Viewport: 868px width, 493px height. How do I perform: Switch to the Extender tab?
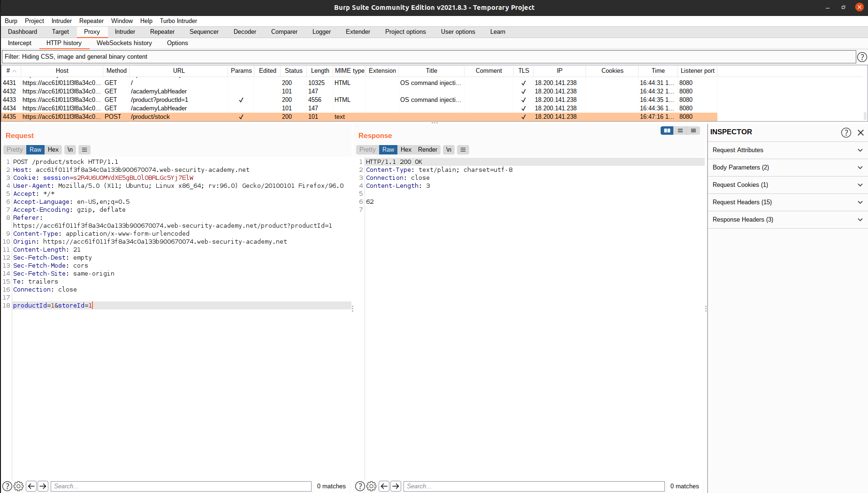[x=358, y=32]
